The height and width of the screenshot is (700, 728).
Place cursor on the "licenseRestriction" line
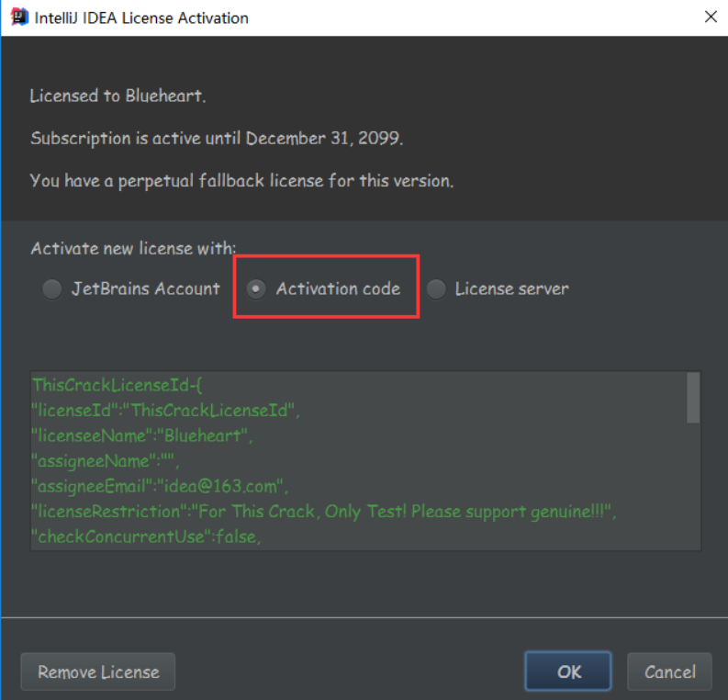point(324,512)
